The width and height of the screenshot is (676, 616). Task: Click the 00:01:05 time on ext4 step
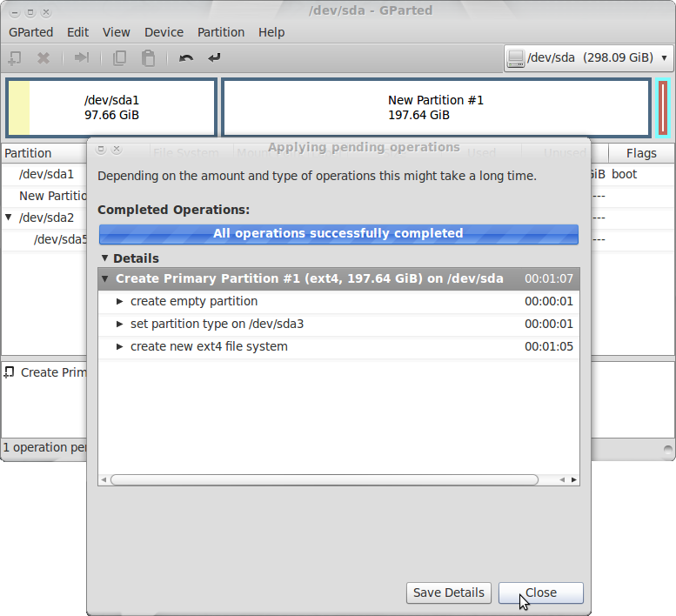[548, 346]
